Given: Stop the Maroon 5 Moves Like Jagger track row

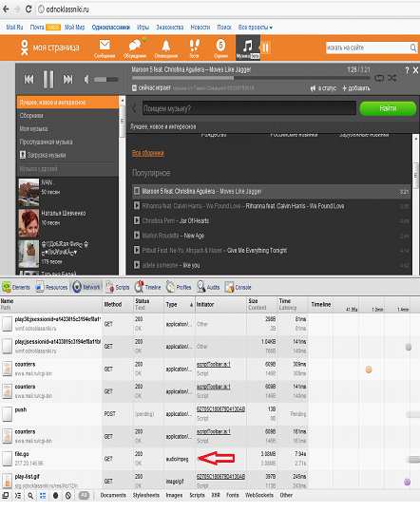Looking at the screenshot, I should click(x=137, y=191).
